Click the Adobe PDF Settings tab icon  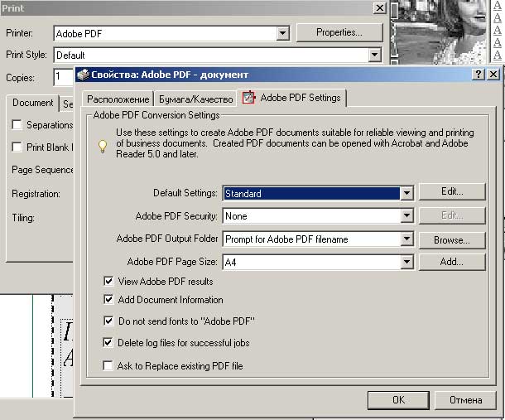tap(248, 98)
